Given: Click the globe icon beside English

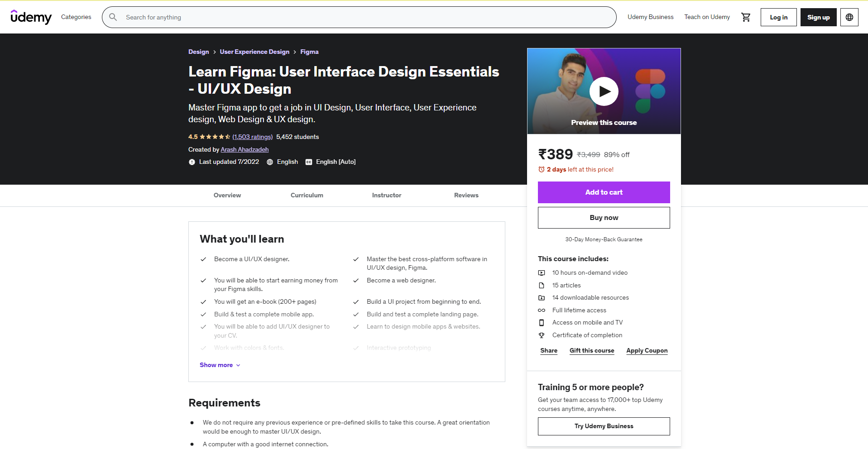Looking at the screenshot, I should [270, 162].
